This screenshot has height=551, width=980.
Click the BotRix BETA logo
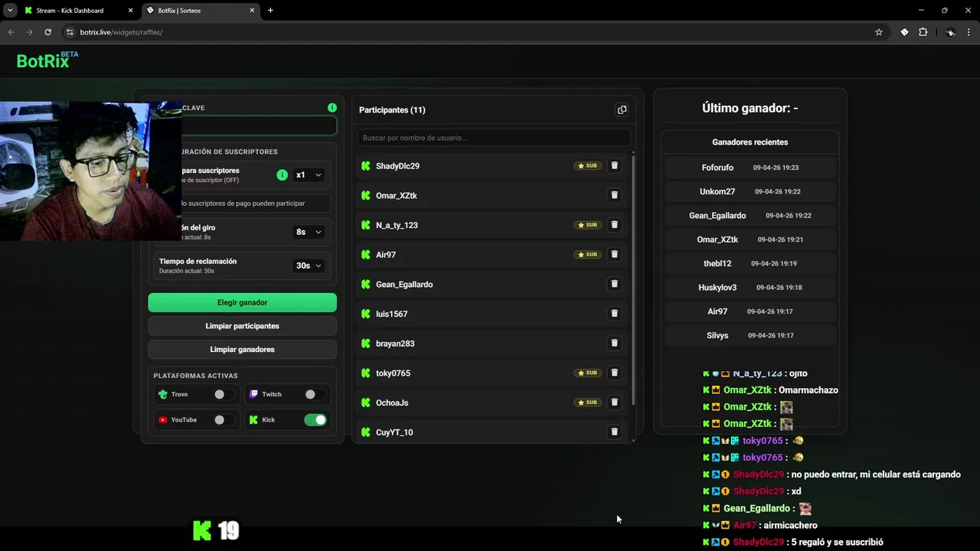pos(47,60)
